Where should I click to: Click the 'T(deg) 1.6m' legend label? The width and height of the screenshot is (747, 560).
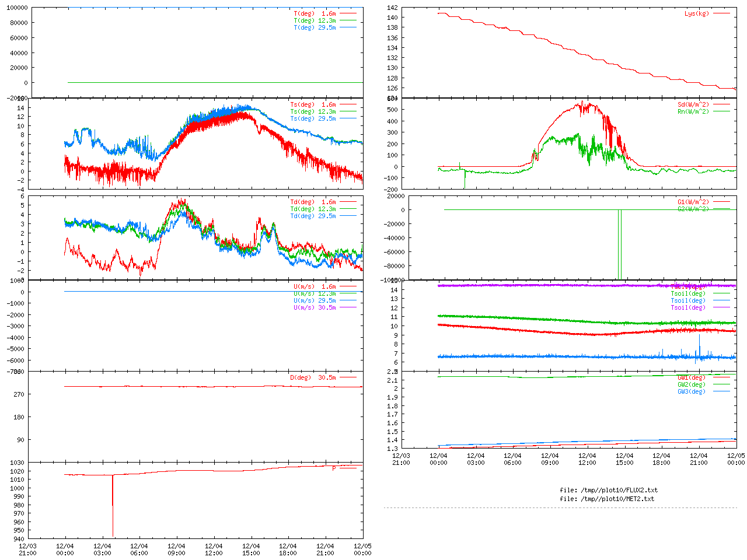click(315, 13)
